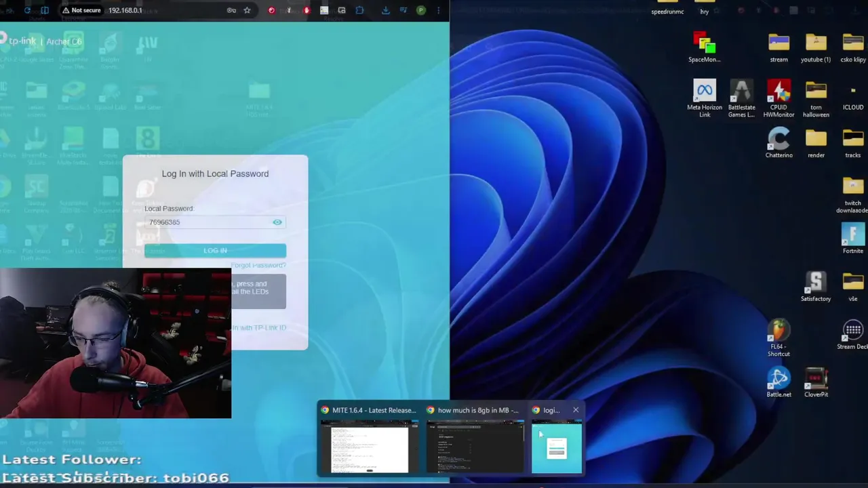This screenshot has width=868, height=488.
Task: Open the Chrome three-dot menu
Action: coord(439,10)
